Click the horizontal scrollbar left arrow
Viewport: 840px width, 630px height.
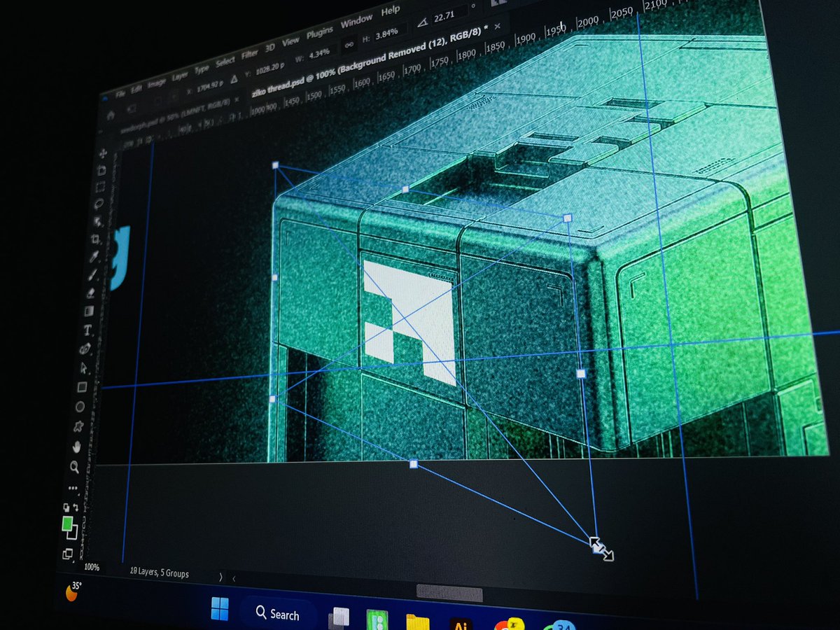pos(234,578)
